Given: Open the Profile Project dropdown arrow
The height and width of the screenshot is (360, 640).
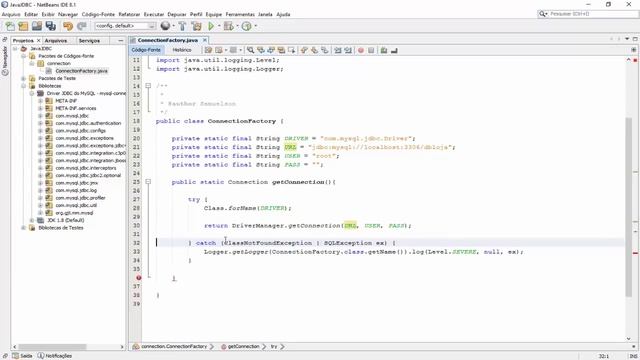Looking at the screenshot, I should pos(256,26).
